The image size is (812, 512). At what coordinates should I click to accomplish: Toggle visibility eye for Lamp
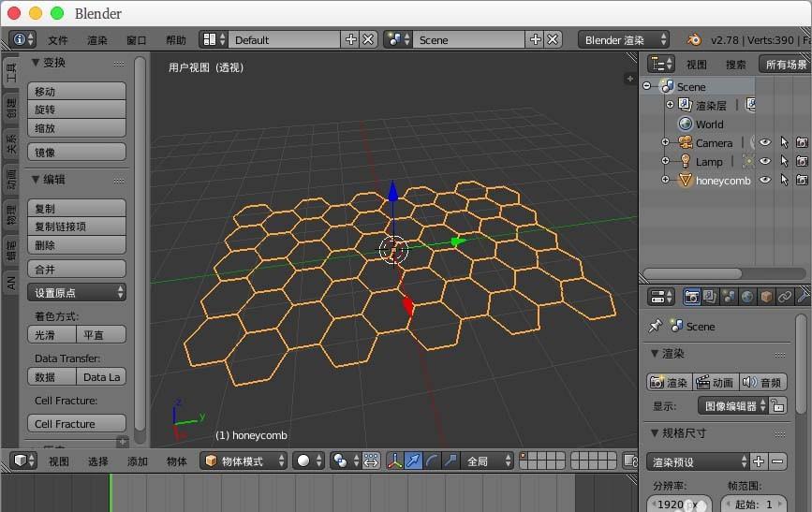(x=765, y=161)
